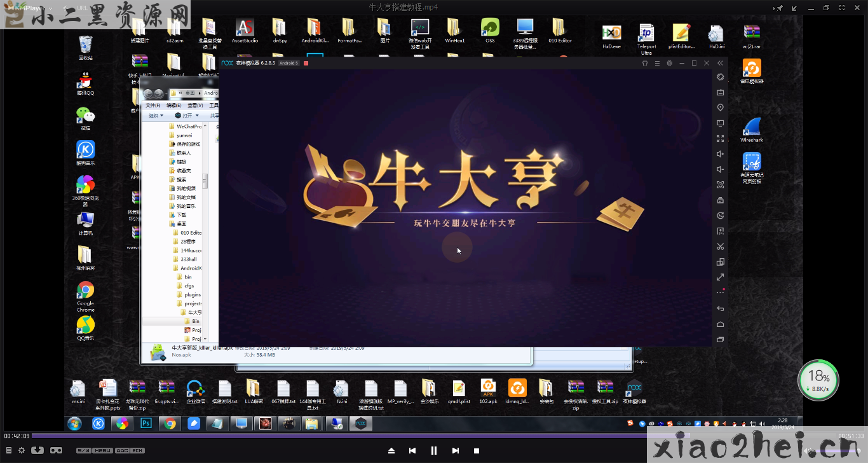Open 组织 dropdown in Explorer toolbar
This screenshot has height=463, width=868.
(156, 116)
